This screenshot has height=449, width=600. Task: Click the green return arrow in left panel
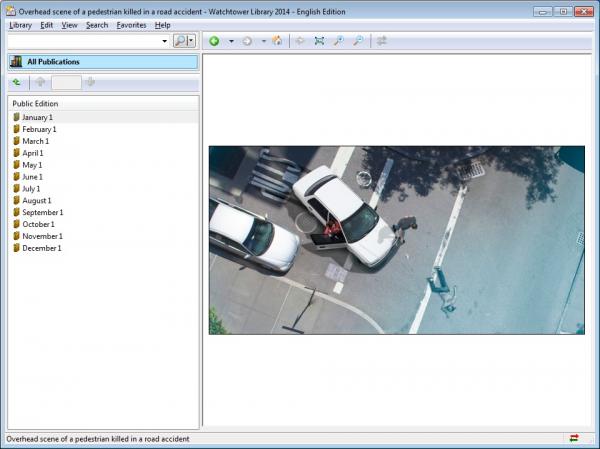click(x=17, y=82)
